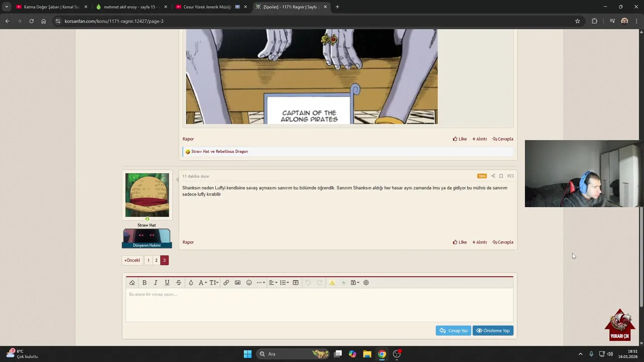Go to previous page via Önceki
Viewport: 644px width, 362px height.
pos(132,260)
